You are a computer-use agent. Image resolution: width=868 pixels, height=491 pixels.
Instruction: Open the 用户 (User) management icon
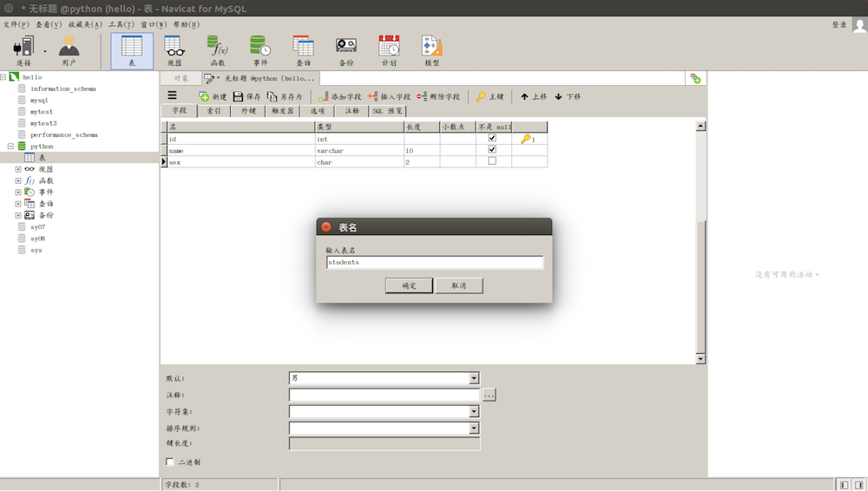pyautogui.click(x=69, y=50)
